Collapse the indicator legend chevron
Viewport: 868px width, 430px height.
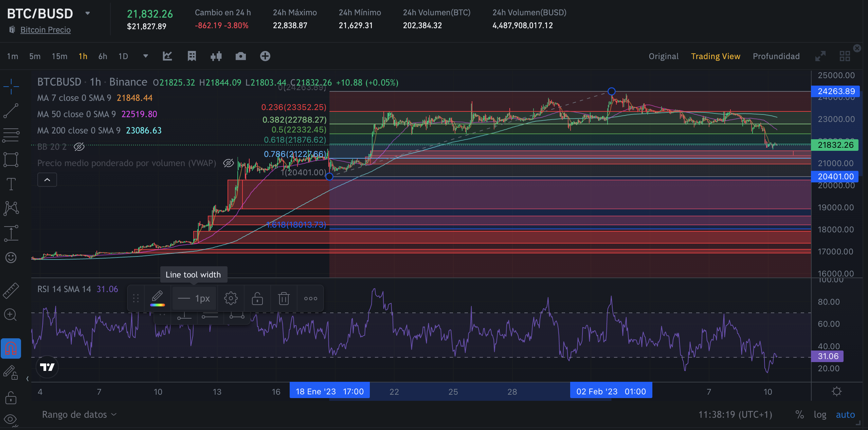tap(47, 180)
